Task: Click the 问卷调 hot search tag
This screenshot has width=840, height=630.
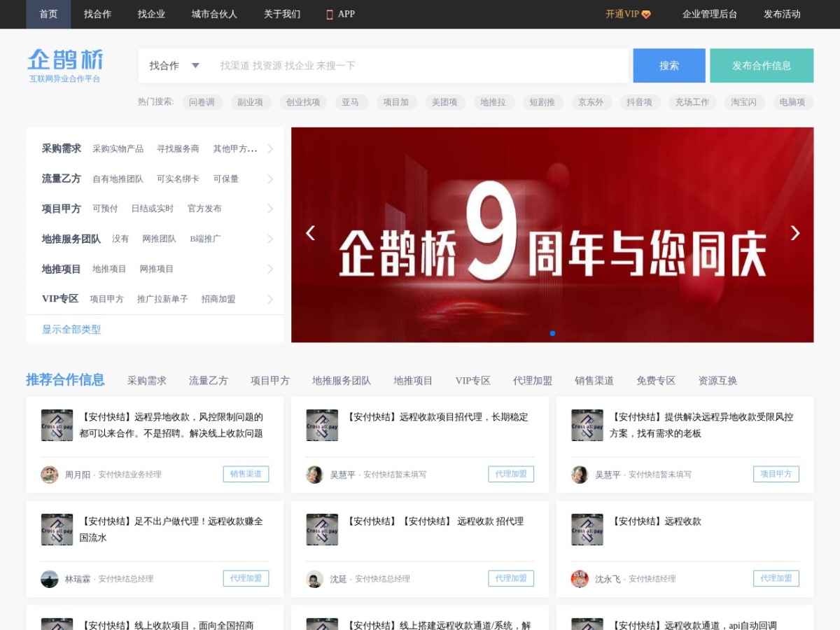Action: (x=202, y=102)
